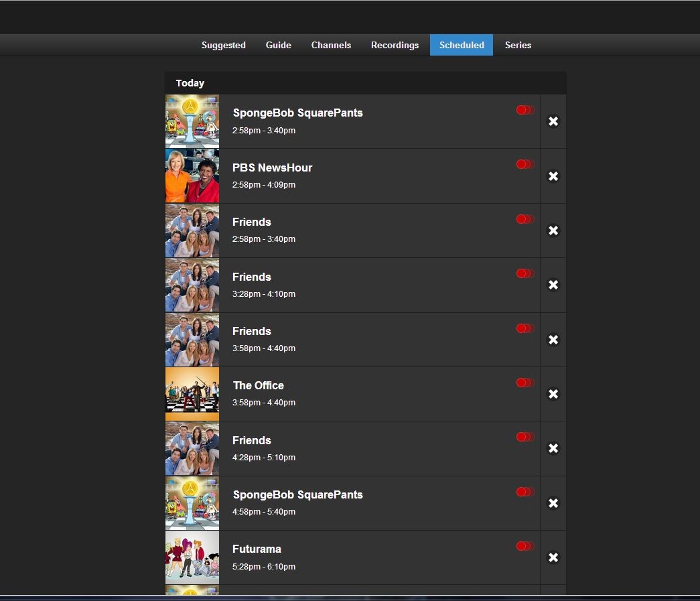This screenshot has width=700, height=601.
Task: Open The Office title link
Action: (x=259, y=385)
